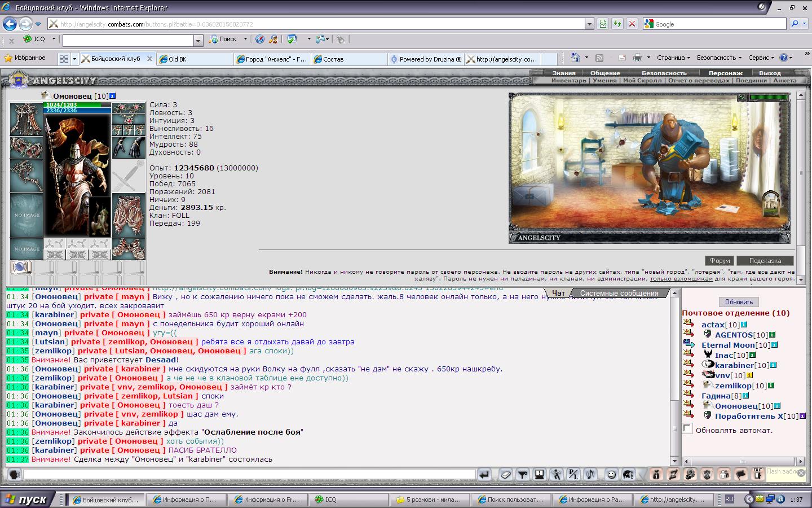Click the floppy disk save icon in chat toolbar
The width and height of the screenshot is (812, 508).
click(540, 475)
